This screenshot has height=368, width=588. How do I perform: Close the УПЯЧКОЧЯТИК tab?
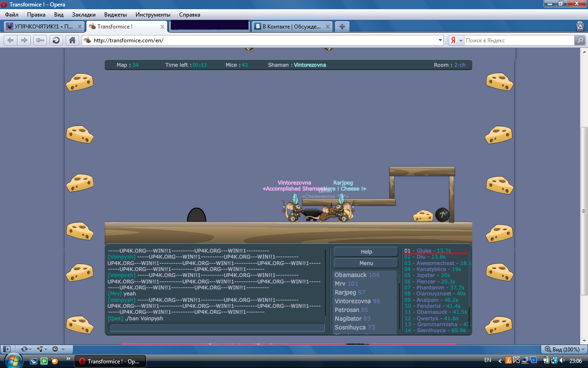pyautogui.click(x=79, y=27)
